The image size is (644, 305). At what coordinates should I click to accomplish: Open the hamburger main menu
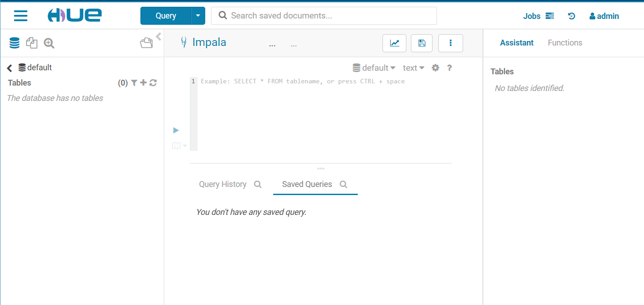coord(21,16)
